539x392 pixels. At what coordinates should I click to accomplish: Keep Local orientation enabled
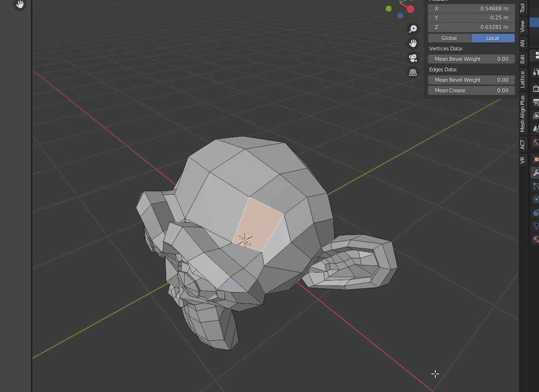493,38
